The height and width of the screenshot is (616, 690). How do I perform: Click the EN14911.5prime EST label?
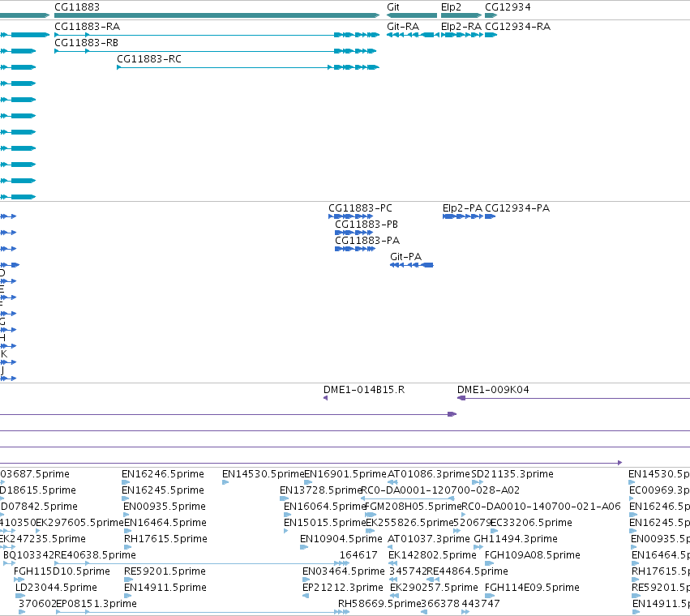pyautogui.click(x=165, y=588)
